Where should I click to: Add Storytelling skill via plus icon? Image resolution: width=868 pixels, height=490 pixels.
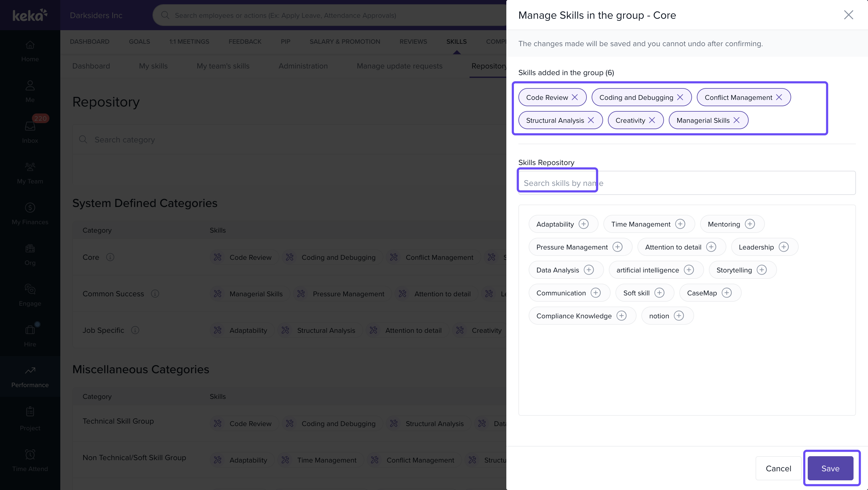point(762,270)
